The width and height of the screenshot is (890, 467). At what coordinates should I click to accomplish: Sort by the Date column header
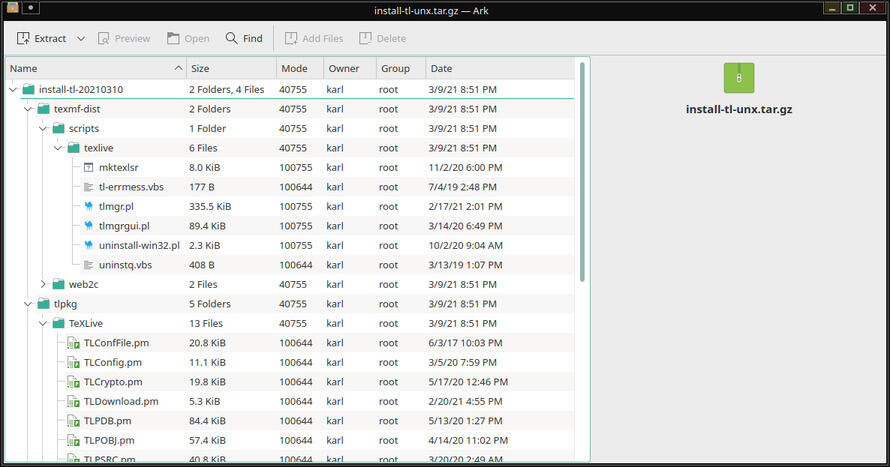point(499,68)
